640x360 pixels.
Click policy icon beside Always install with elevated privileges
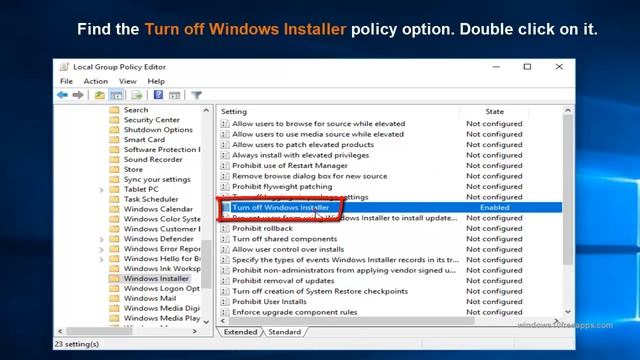(224, 155)
